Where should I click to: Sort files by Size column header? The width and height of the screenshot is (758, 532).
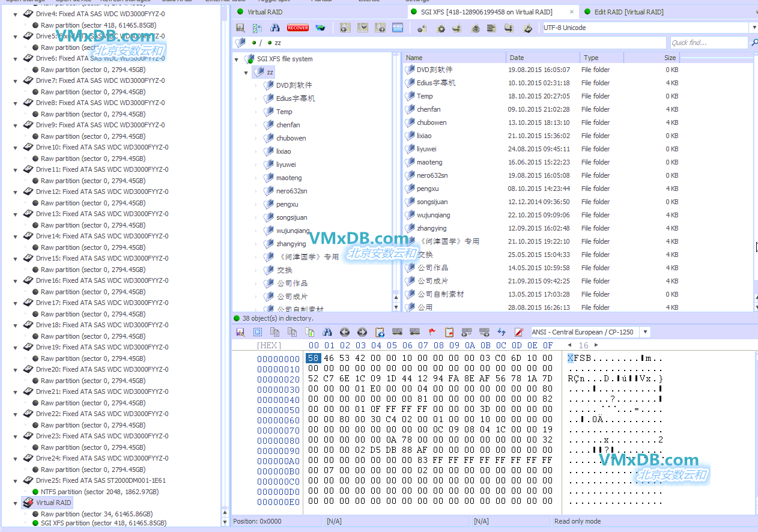click(652, 58)
